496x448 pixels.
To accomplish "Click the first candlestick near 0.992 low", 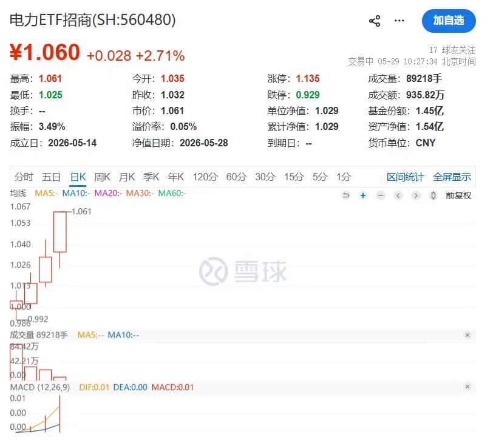I will pyautogui.click(x=16, y=305).
